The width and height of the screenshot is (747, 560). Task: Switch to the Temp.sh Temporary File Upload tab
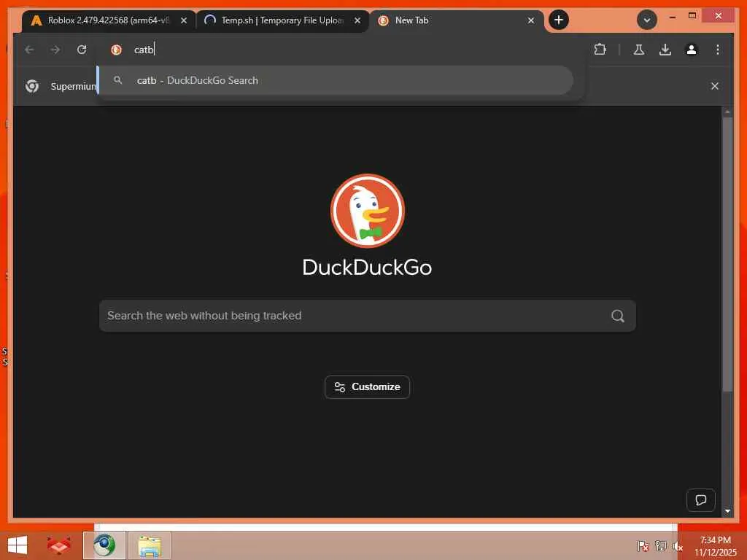click(282, 20)
